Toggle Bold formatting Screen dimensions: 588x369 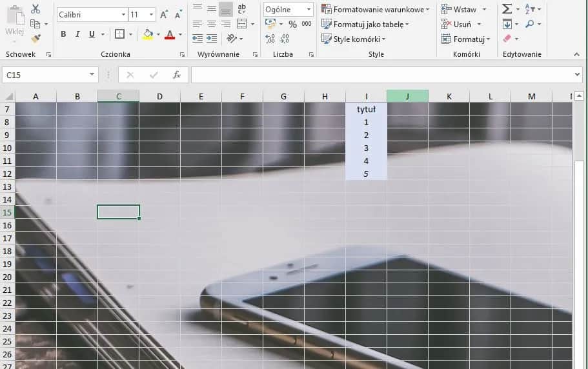63,34
